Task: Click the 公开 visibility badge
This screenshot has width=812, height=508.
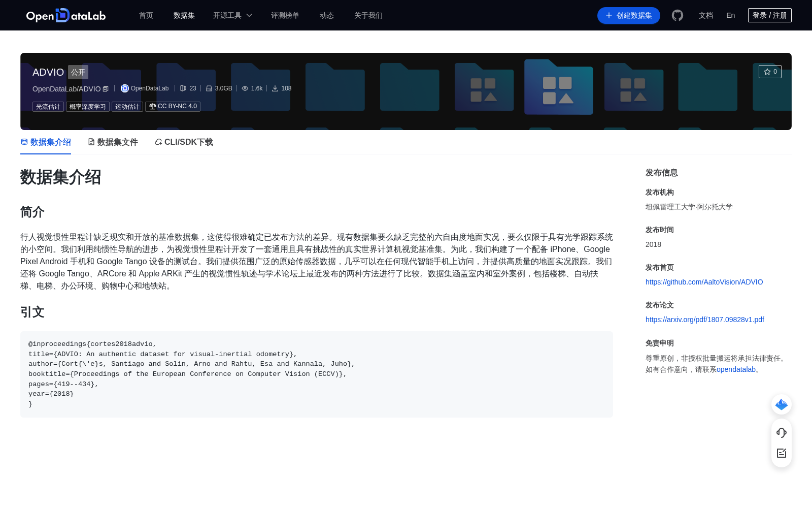Action: pyautogui.click(x=78, y=72)
